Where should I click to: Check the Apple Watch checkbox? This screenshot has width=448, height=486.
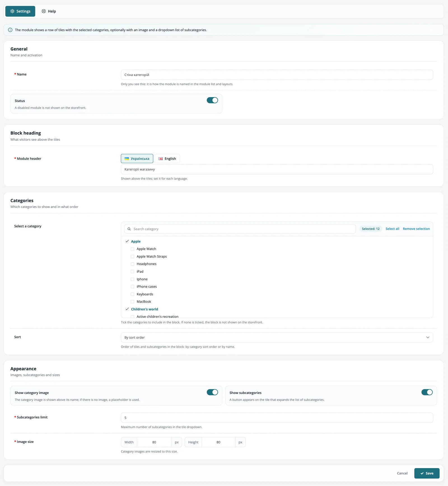click(132, 249)
